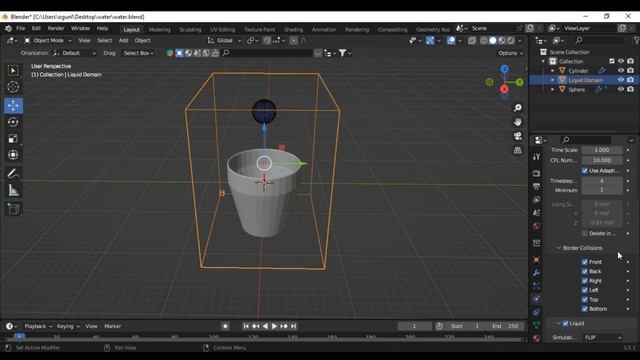Click the Time Scale value field
Image resolution: width=640 pixels, height=360 pixels.
coord(602,150)
